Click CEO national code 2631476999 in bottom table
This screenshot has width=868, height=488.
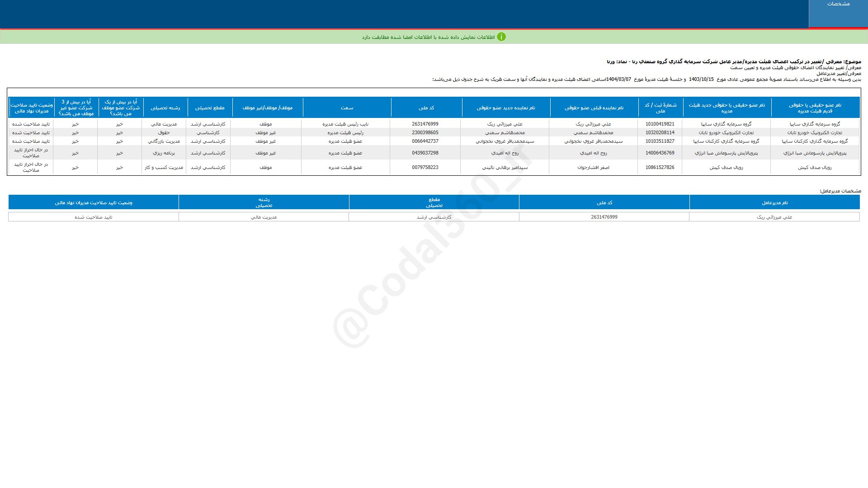point(604,217)
